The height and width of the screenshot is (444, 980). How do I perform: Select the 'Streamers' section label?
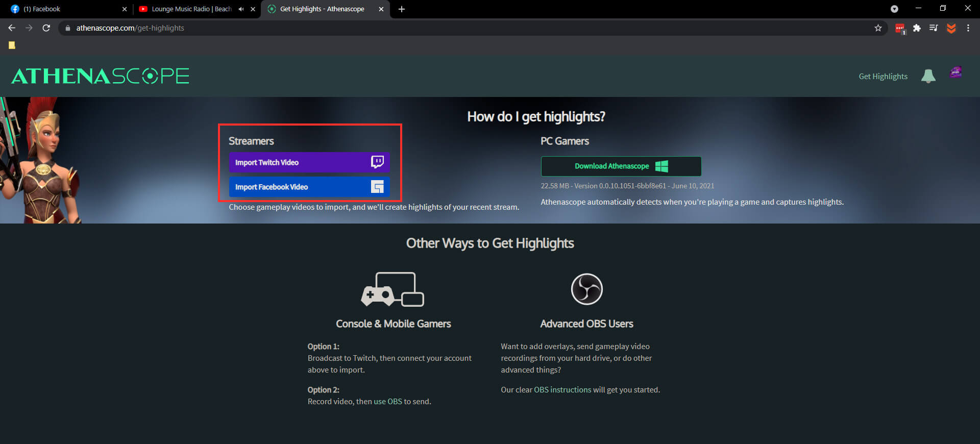(x=251, y=141)
